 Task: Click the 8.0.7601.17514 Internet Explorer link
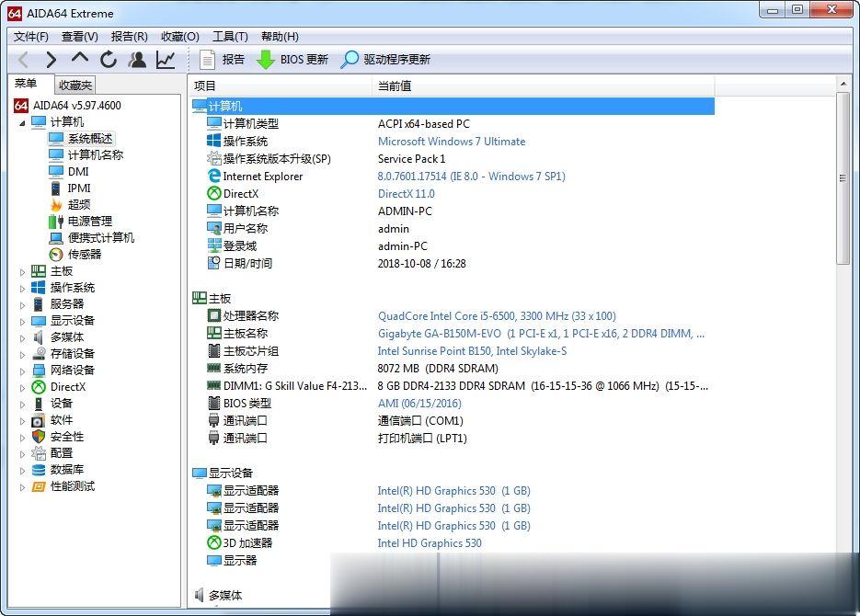[471, 177]
